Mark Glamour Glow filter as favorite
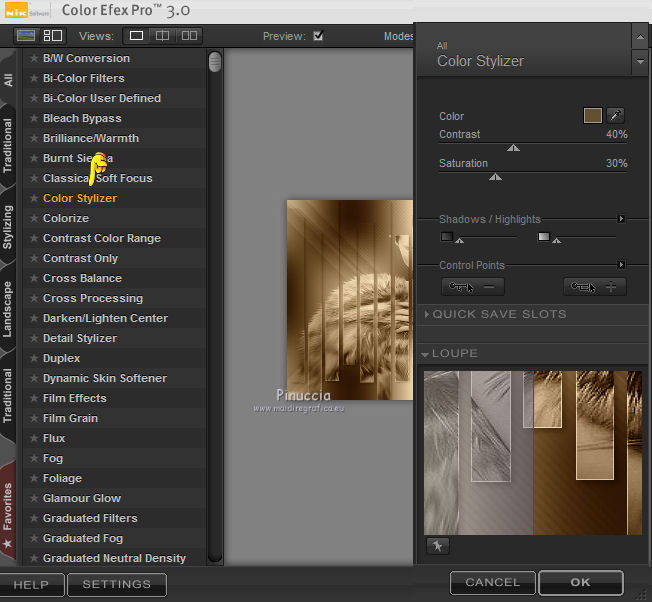 (34, 499)
